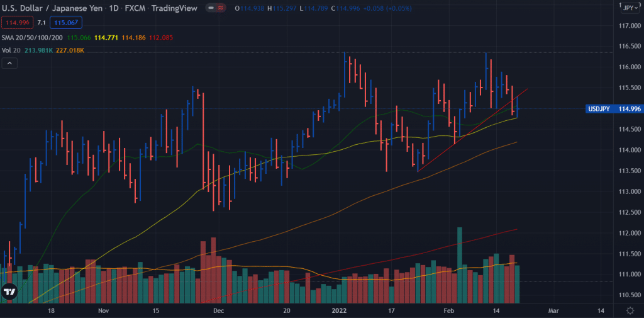Viewport: 644px width, 318px height.
Task: Open chart settings gear icon
Action: coord(630,310)
